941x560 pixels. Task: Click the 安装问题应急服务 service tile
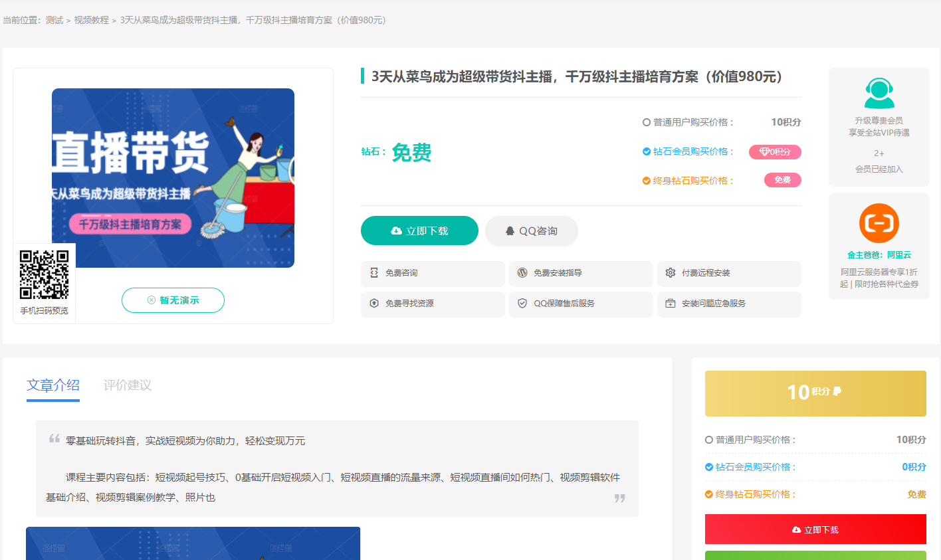point(729,304)
